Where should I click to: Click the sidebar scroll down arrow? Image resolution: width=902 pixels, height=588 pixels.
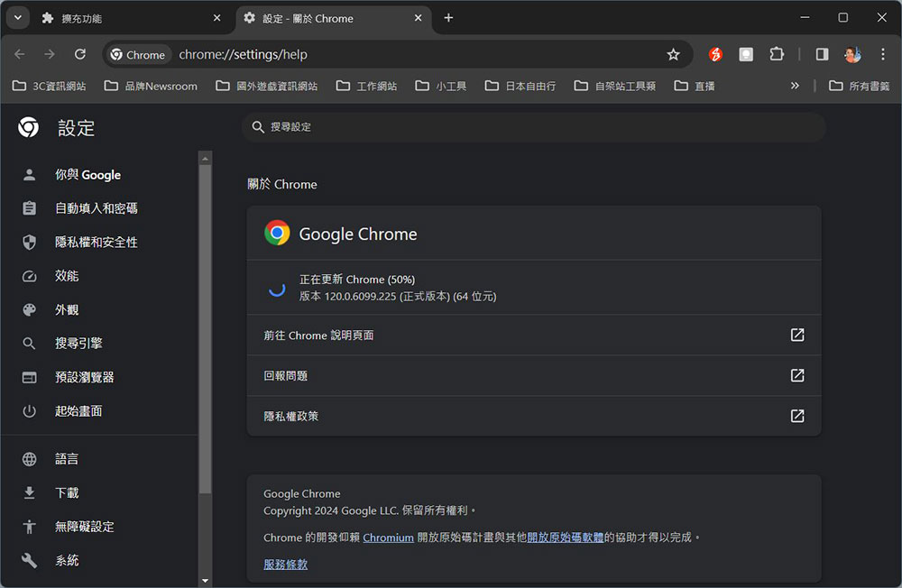[x=206, y=581]
